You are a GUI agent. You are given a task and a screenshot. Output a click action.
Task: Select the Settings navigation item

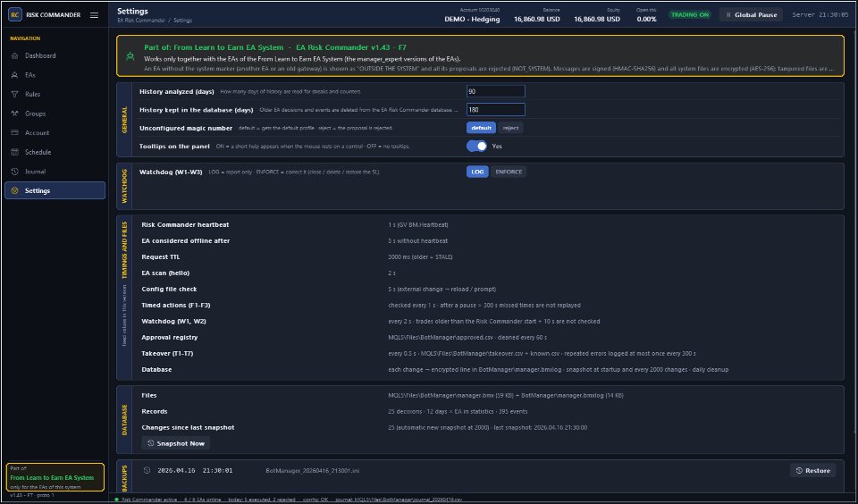pos(55,190)
